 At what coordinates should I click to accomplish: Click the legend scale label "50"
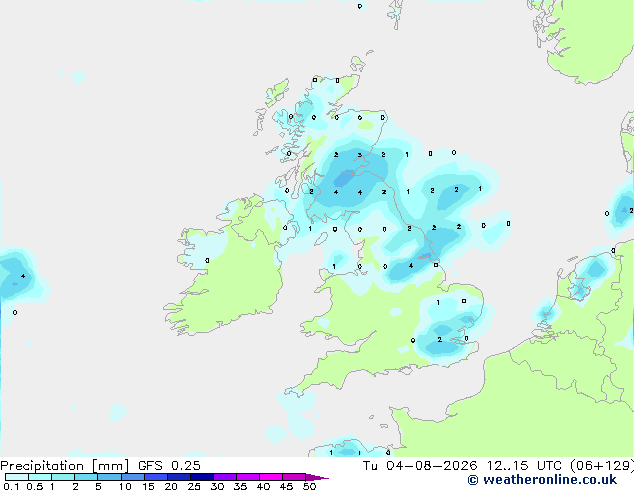tap(310, 486)
